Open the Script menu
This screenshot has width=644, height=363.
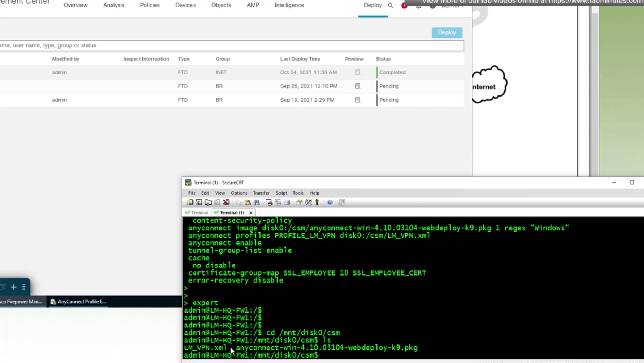click(x=281, y=193)
